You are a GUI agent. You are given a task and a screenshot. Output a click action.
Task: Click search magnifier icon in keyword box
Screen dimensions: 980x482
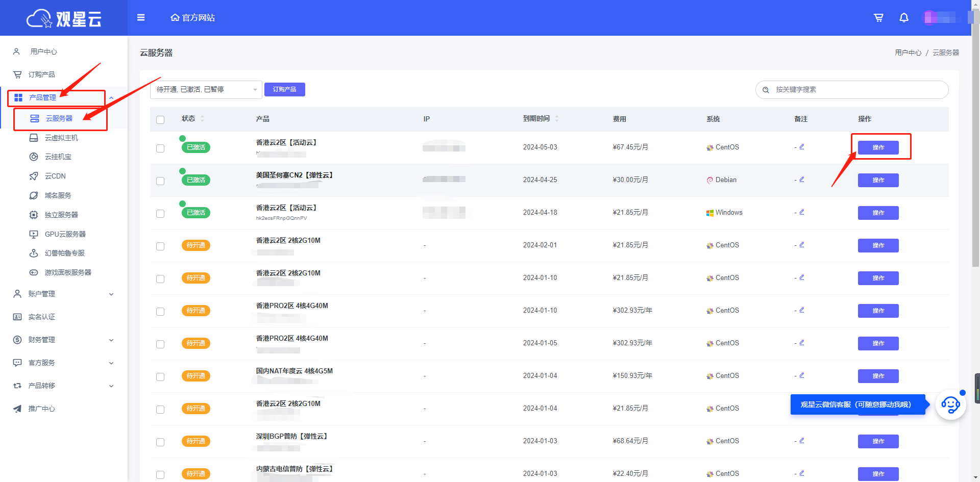pos(766,90)
